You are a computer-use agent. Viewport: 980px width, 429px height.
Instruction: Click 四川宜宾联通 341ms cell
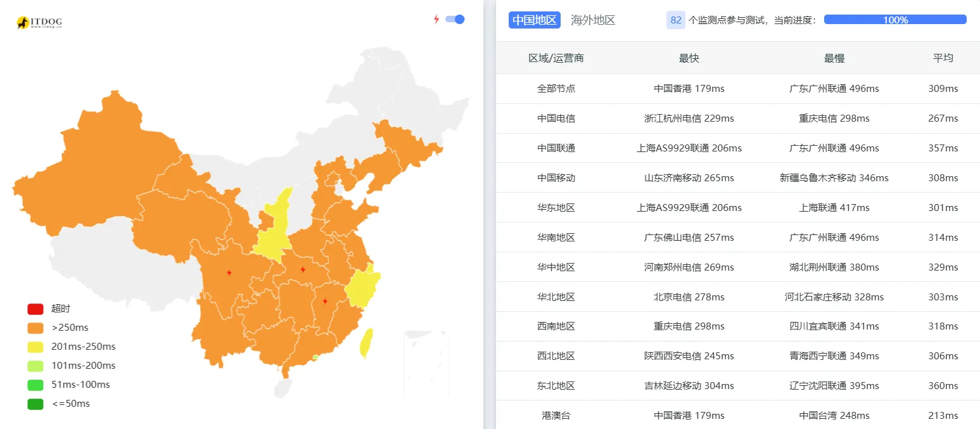pyautogui.click(x=834, y=326)
